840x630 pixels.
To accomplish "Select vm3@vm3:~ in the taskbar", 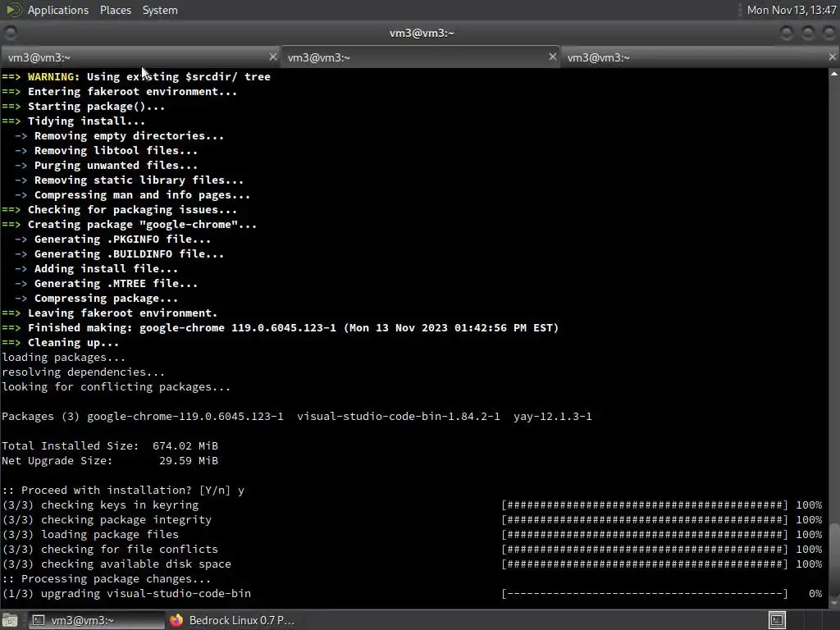I will (97, 620).
